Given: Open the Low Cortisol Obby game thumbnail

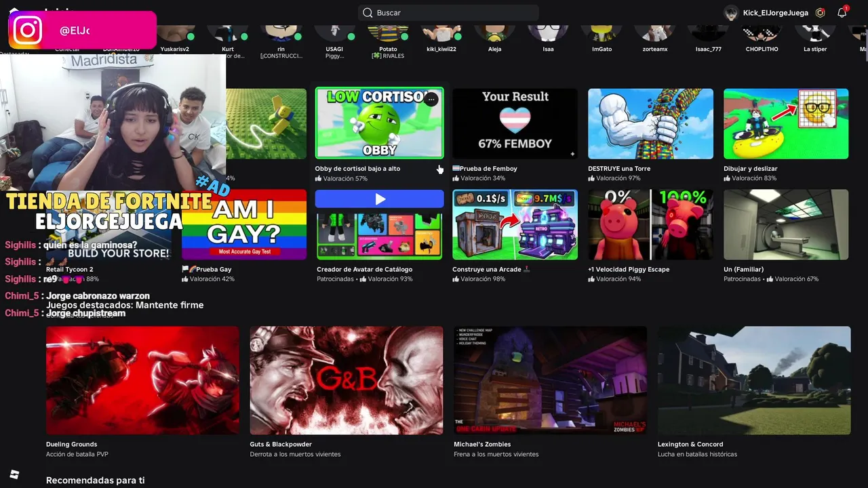Looking at the screenshot, I should tap(380, 123).
